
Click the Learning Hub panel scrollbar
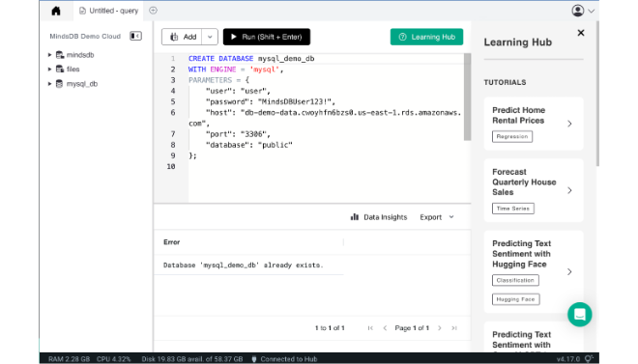pos(597,94)
